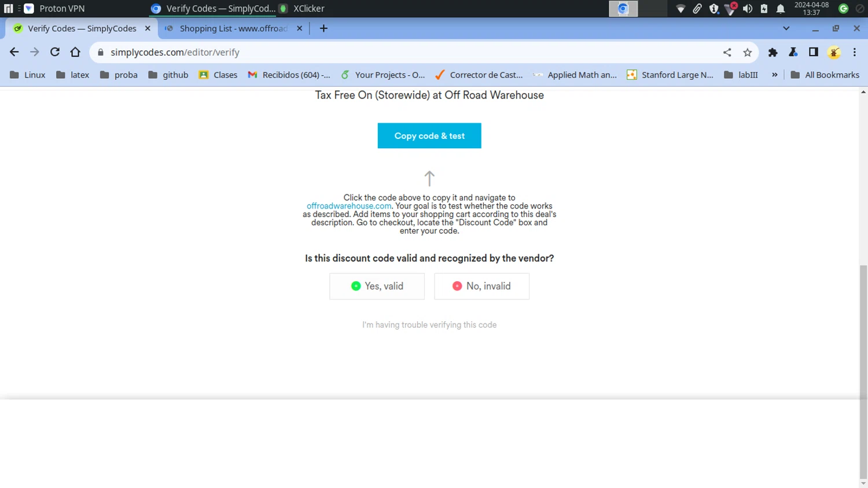Open the Linux bookmarks folder
Viewport: 868px width, 488px height.
pyautogui.click(x=28, y=75)
